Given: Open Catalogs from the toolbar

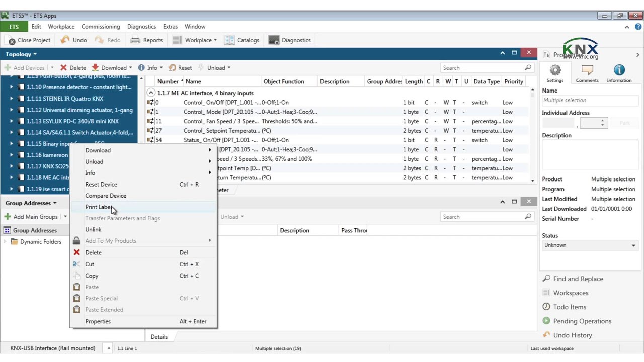Looking at the screenshot, I should coord(242,40).
